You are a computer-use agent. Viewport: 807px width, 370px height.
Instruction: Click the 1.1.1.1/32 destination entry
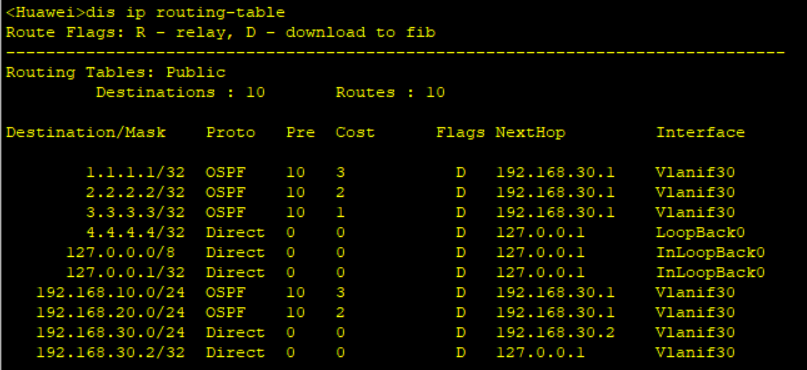(x=135, y=172)
